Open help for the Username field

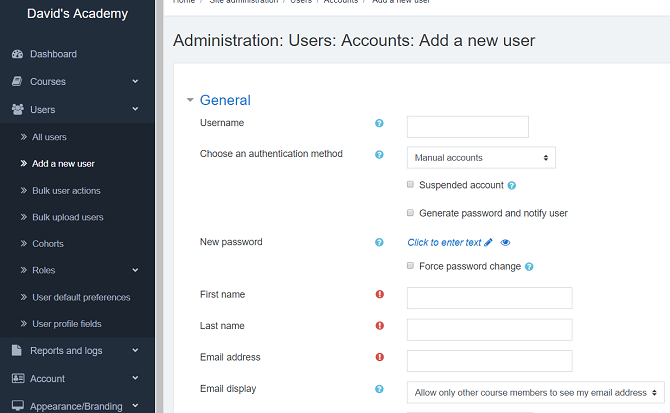tap(379, 123)
